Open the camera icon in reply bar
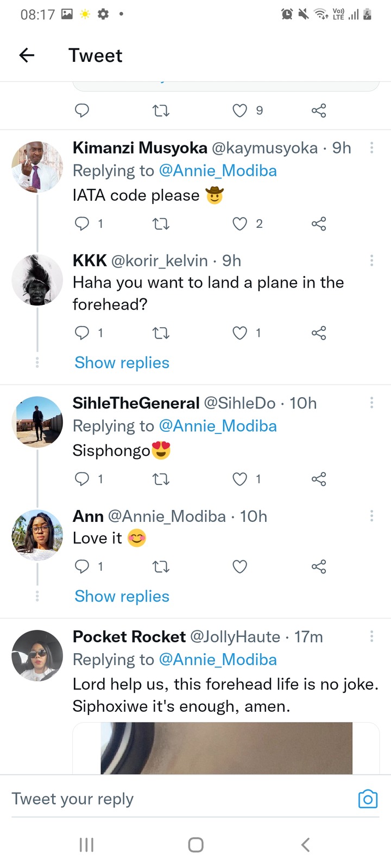Image resolution: width=391 pixels, height=868 pixels. [x=368, y=799]
